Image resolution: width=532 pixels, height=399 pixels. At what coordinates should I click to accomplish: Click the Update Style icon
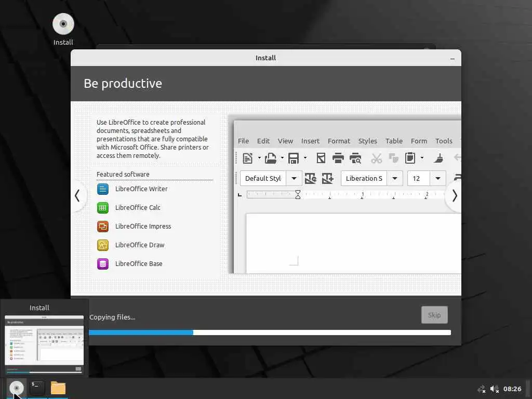pyautogui.click(x=311, y=178)
